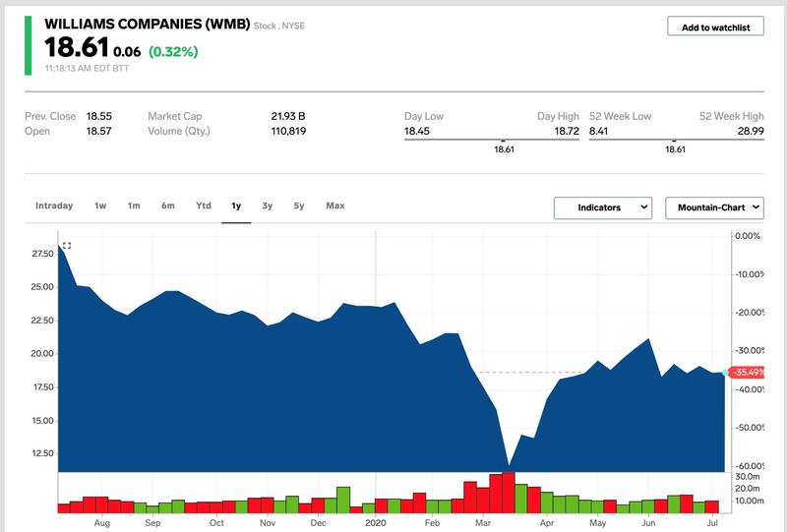Click the -35.49% current price marker
The width and height of the screenshot is (787, 532).
coord(747,372)
